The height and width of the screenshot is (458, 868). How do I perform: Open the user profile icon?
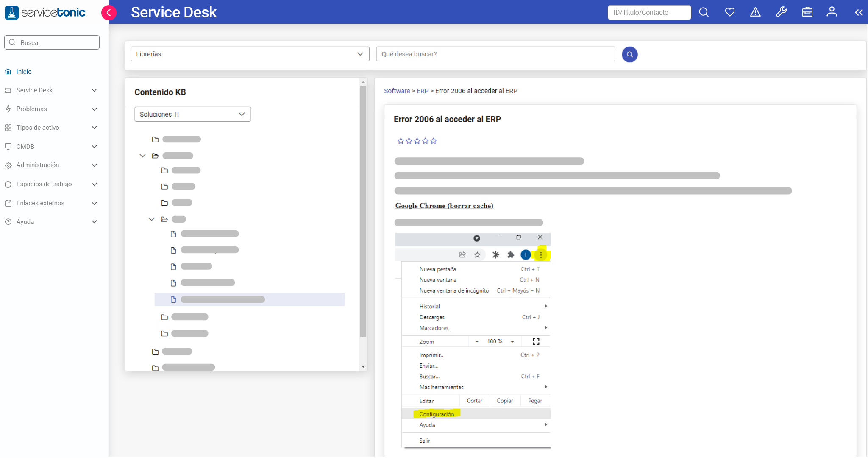coord(832,12)
